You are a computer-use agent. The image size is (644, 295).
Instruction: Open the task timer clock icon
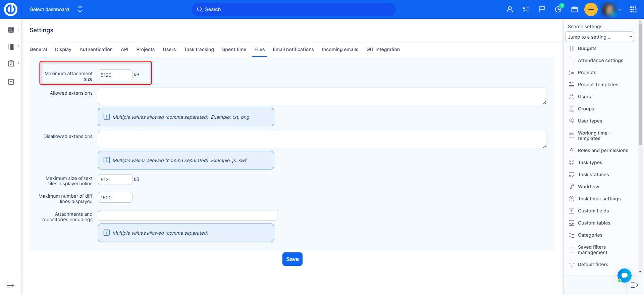click(558, 9)
